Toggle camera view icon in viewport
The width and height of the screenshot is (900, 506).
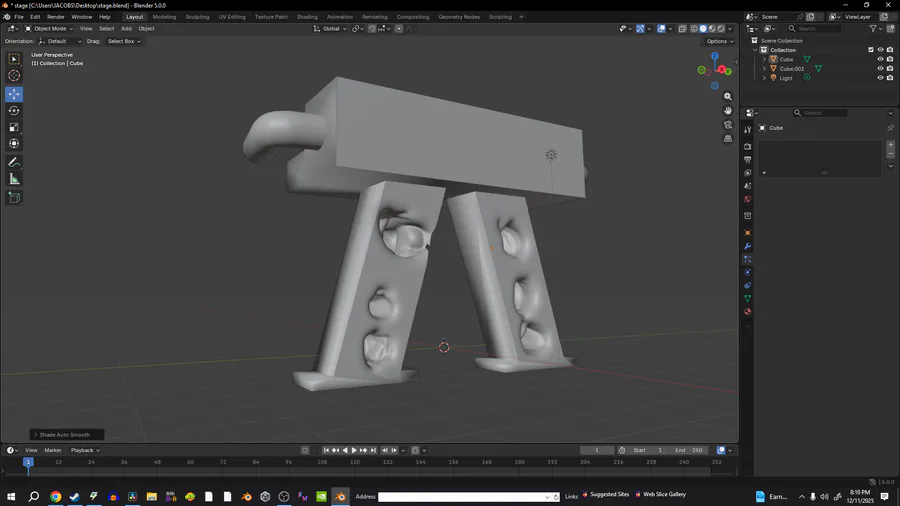tap(728, 125)
